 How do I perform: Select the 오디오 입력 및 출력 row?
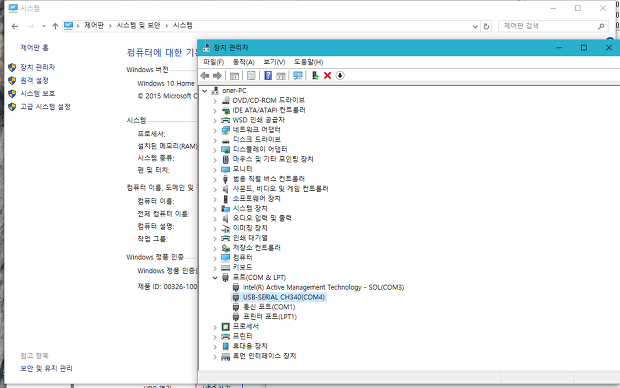click(x=262, y=218)
